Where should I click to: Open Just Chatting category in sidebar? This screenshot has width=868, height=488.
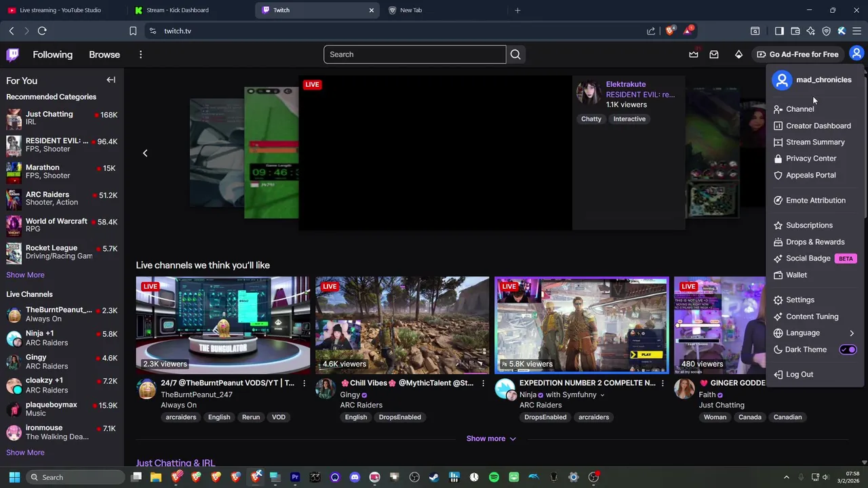pos(62,118)
